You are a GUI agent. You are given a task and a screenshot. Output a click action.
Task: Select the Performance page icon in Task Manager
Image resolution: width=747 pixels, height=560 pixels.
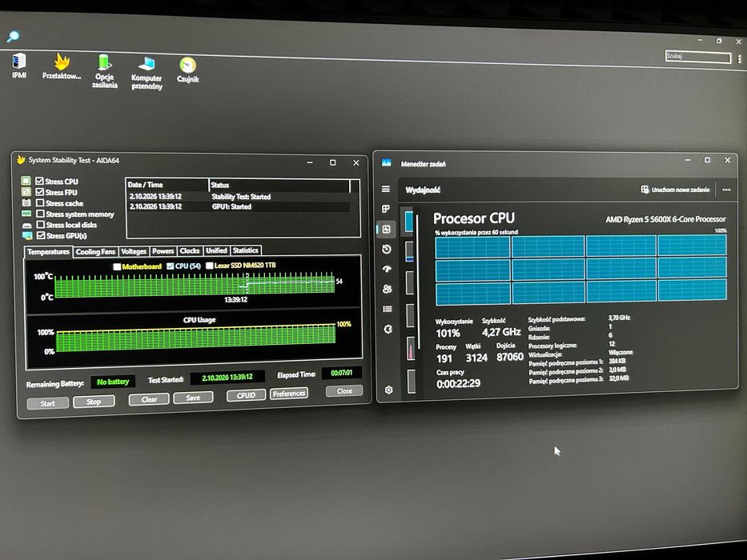pos(387,229)
